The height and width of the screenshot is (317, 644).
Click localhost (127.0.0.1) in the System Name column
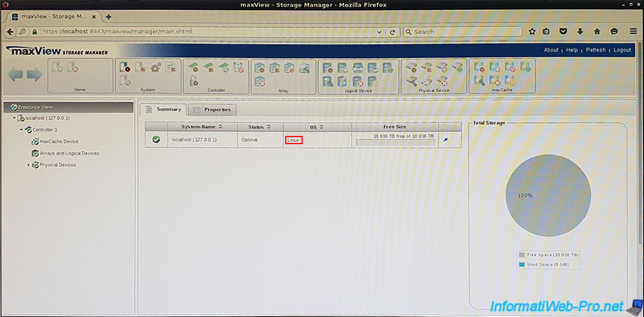coord(194,140)
